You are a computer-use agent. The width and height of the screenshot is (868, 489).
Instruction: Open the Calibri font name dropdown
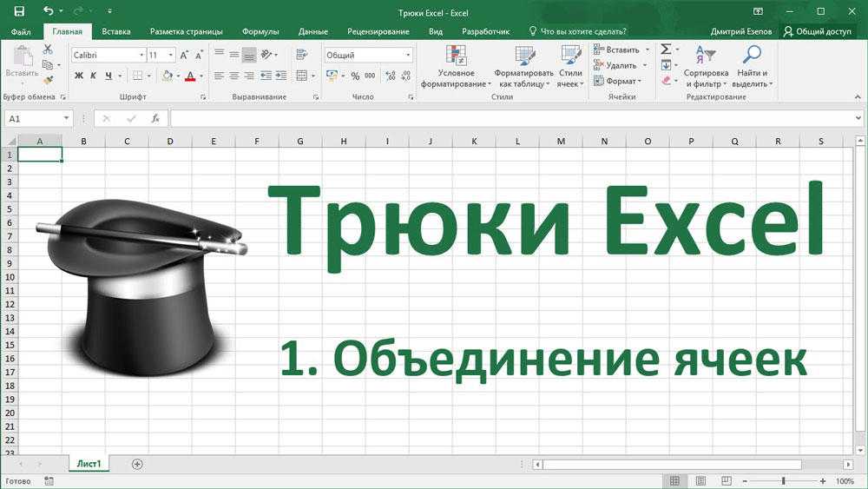tap(141, 55)
